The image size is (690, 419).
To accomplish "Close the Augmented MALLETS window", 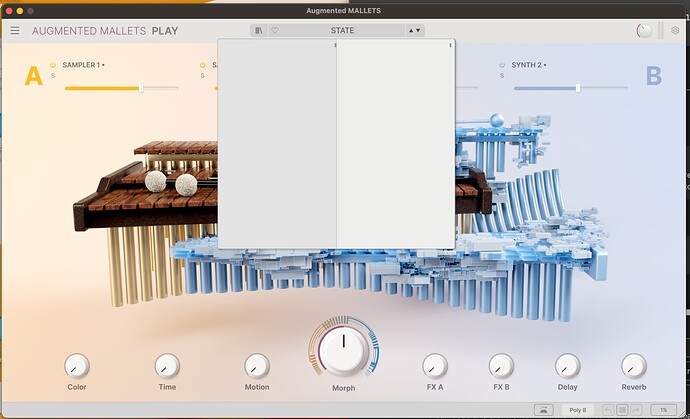I will tap(9, 11).
